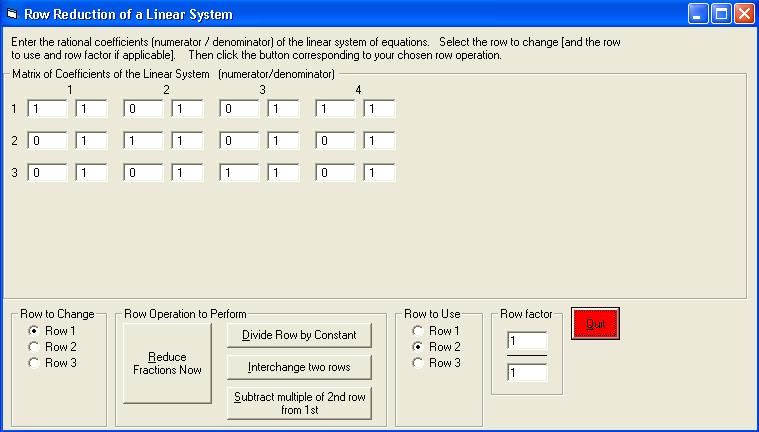Image resolution: width=759 pixels, height=432 pixels.
Task: Click Divide Row by Constant
Action: (x=299, y=335)
